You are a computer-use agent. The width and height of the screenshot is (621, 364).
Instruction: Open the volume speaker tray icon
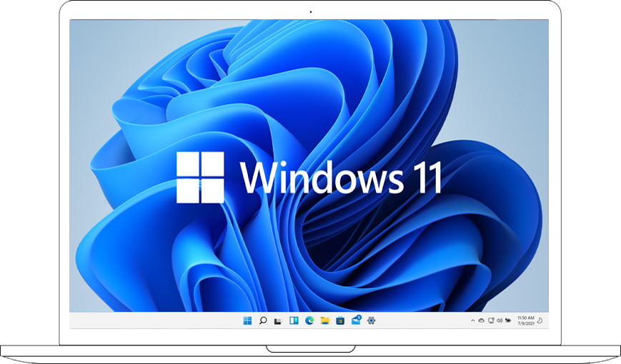(500, 320)
